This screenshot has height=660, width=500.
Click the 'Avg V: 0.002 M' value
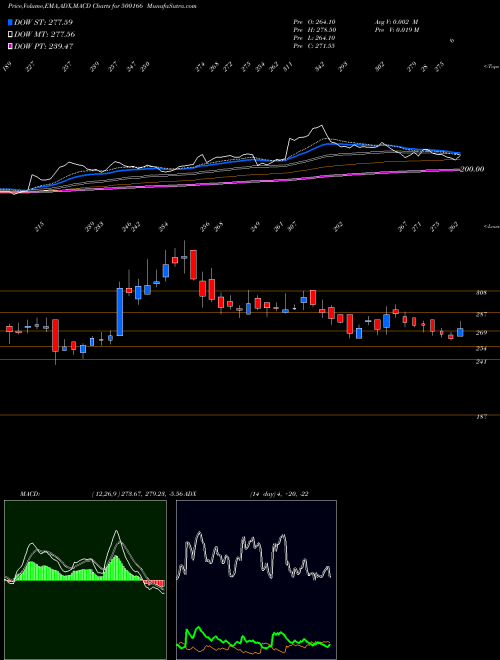click(x=396, y=22)
